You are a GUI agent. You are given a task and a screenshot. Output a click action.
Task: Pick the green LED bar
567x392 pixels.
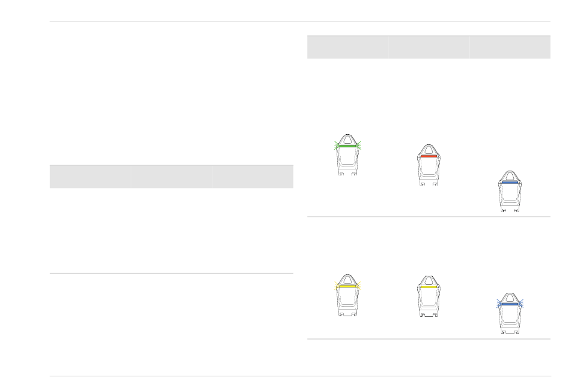(347, 146)
